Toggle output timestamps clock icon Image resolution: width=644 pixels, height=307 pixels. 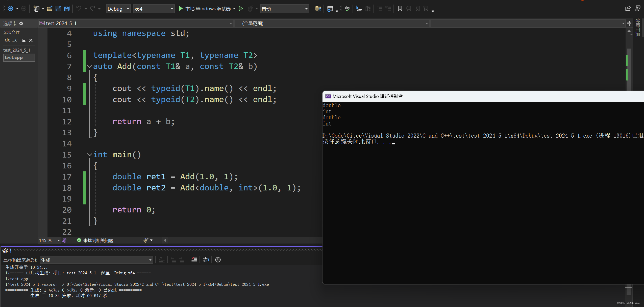pos(218,260)
